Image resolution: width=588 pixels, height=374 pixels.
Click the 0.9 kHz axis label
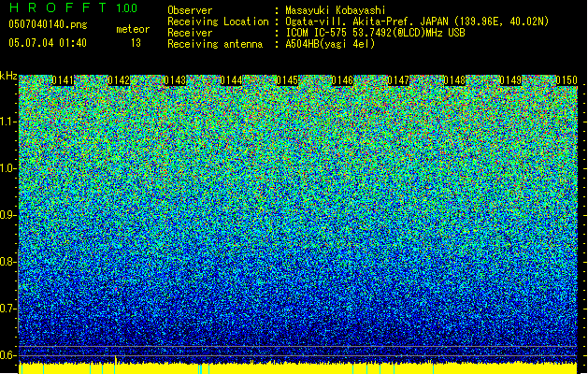(x=7, y=215)
